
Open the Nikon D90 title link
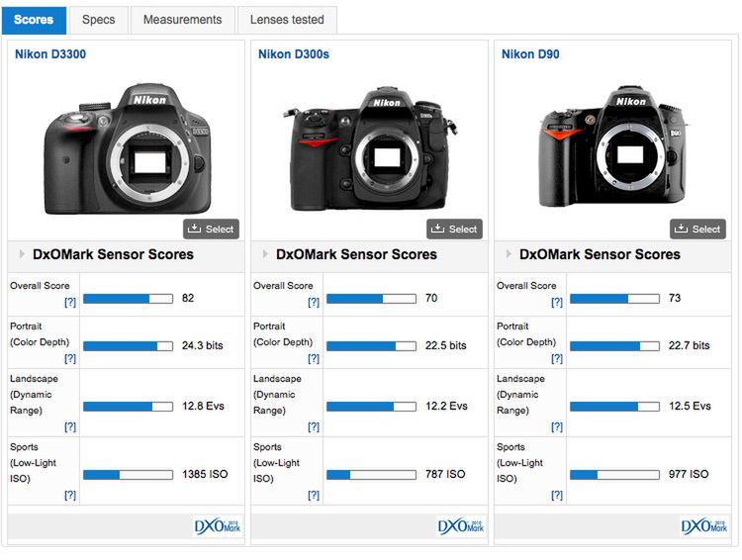530,54
